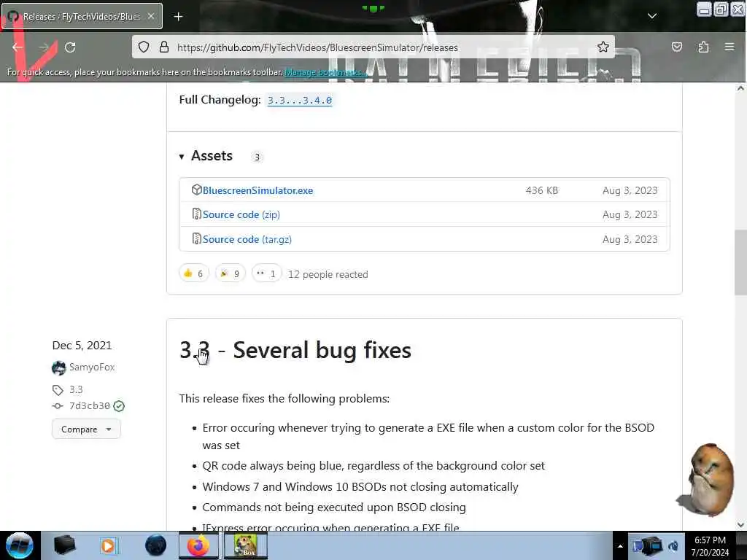Click the page vertical scrollbar thumb
The image size is (747, 560).
tap(740, 262)
